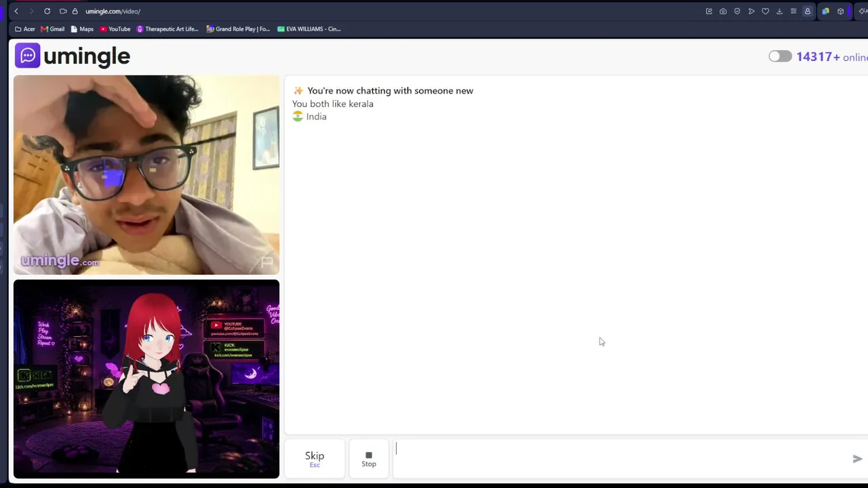Open the Therapeutic Art Life bookmark

(167, 29)
